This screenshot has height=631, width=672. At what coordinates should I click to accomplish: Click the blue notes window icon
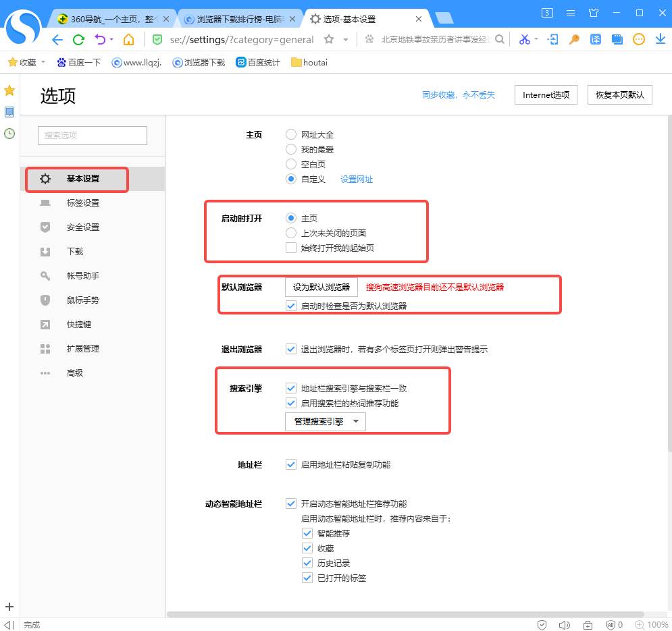click(x=617, y=39)
